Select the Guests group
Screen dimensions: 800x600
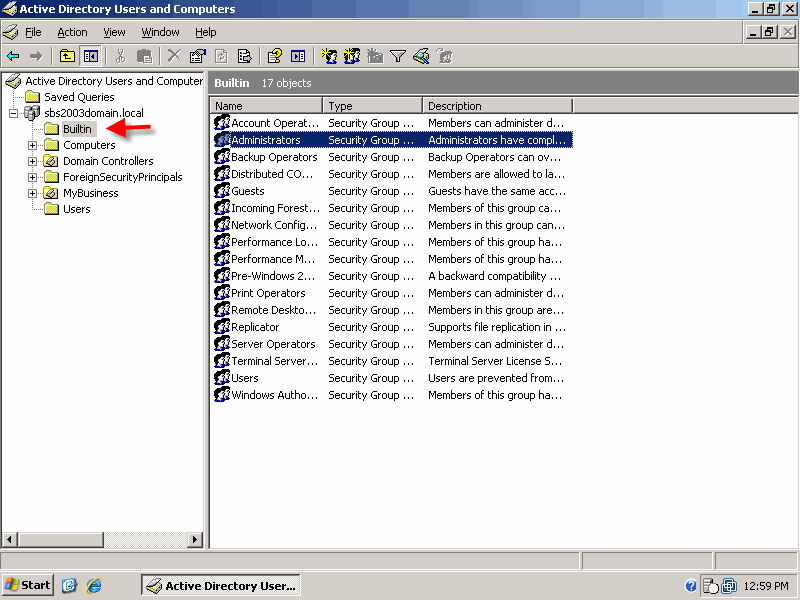point(247,191)
